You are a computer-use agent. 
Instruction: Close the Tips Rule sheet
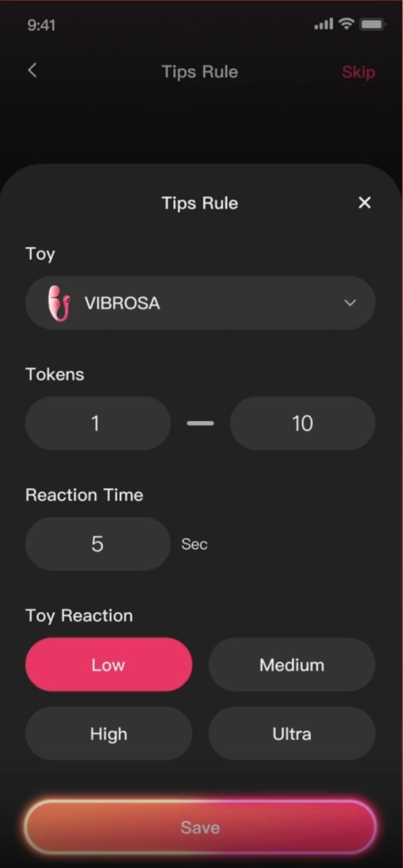click(x=365, y=203)
